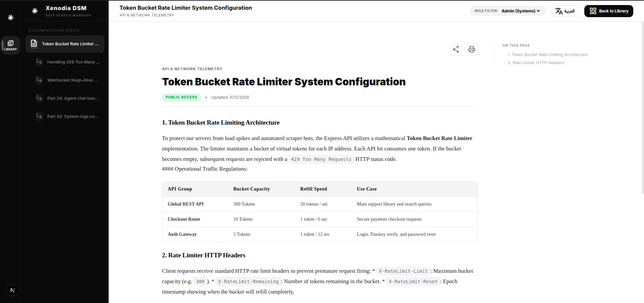Image resolution: width=644 pixels, height=303 pixels.
Task: Click the X-RateLimit-Limit code snippet
Action: point(403,271)
